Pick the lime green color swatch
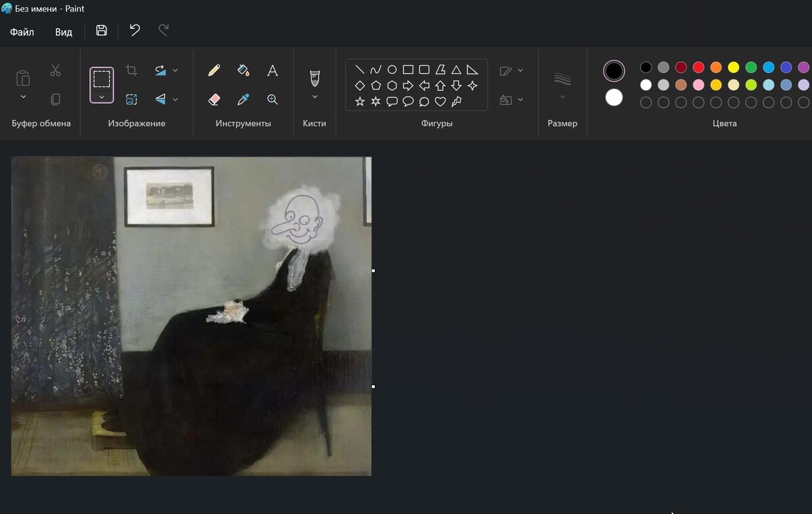Screen dimensions: 812x514 click(x=750, y=85)
